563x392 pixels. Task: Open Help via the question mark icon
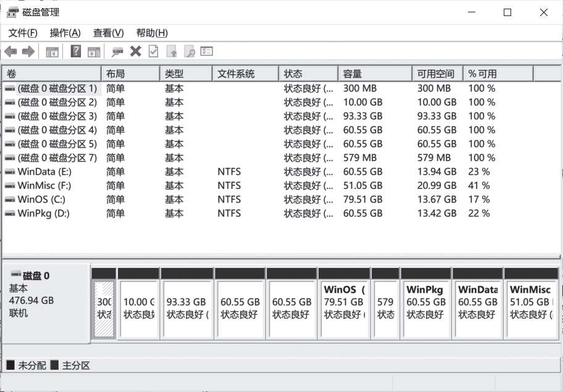click(x=76, y=52)
